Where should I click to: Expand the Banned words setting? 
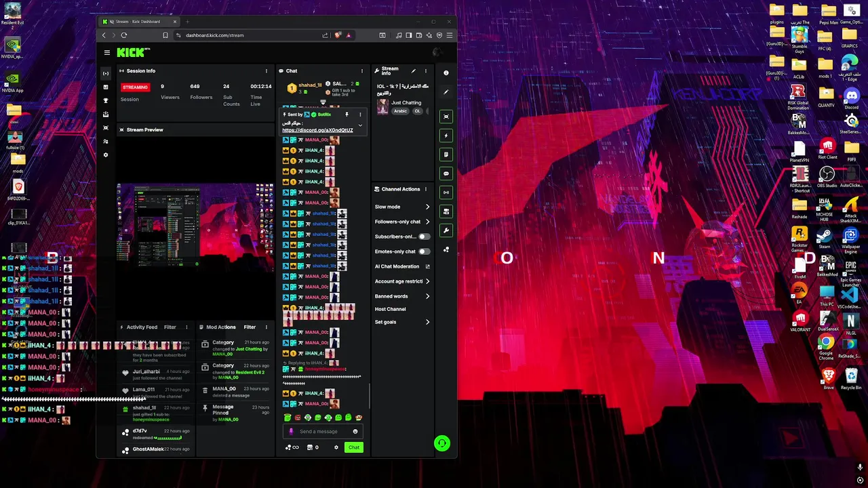tap(402, 296)
